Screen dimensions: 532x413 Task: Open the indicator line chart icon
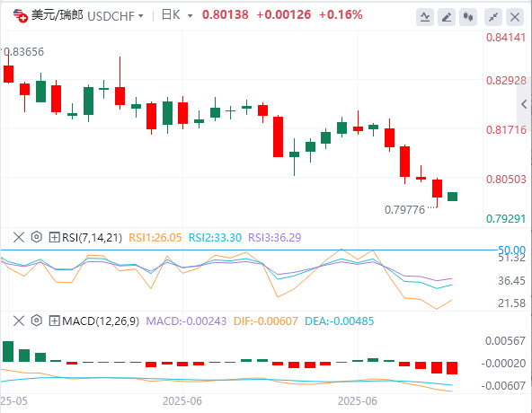[425, 17]
